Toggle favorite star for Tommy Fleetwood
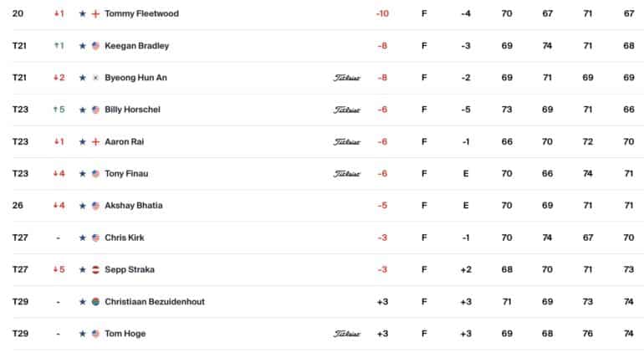 (83, 13)
